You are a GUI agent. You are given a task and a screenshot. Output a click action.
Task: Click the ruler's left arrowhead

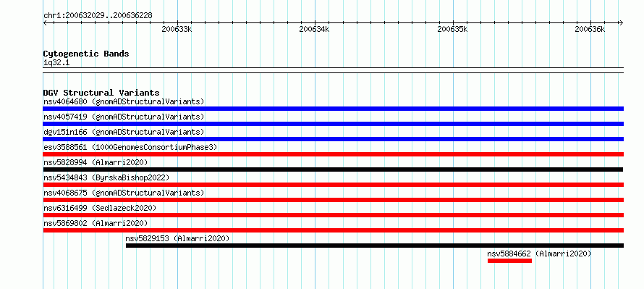pyautogui.click(x=45, y=23)
